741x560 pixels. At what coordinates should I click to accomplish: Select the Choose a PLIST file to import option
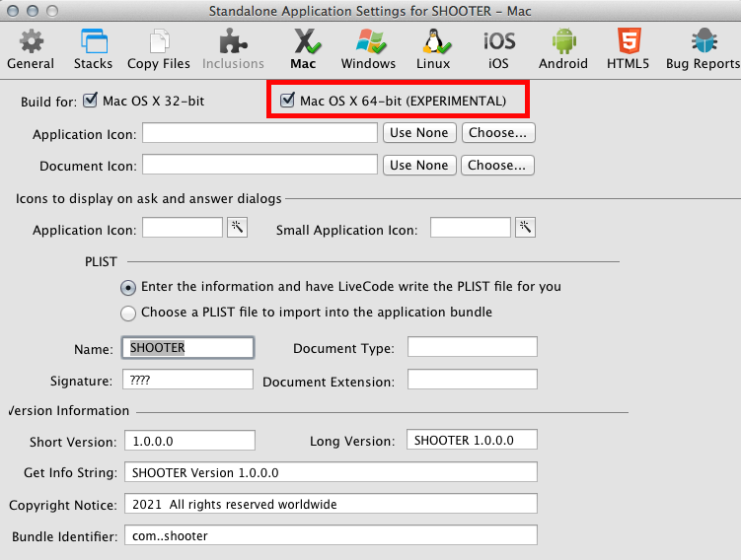pos(128,313)
